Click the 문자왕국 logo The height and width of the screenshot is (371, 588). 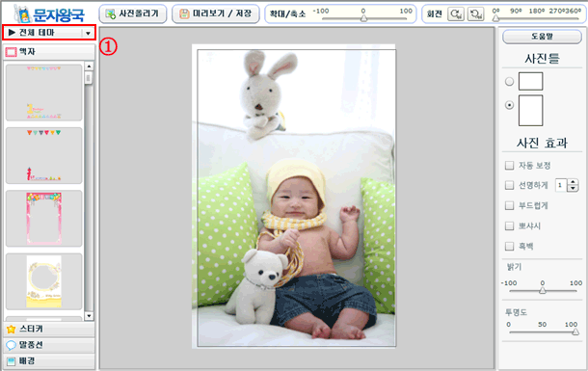click(x=49, y=13)
